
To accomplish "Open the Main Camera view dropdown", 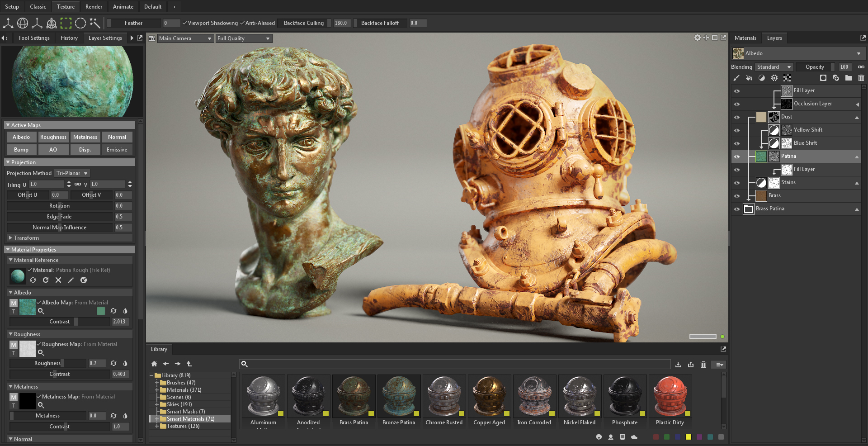I will (x=185, y=38).
